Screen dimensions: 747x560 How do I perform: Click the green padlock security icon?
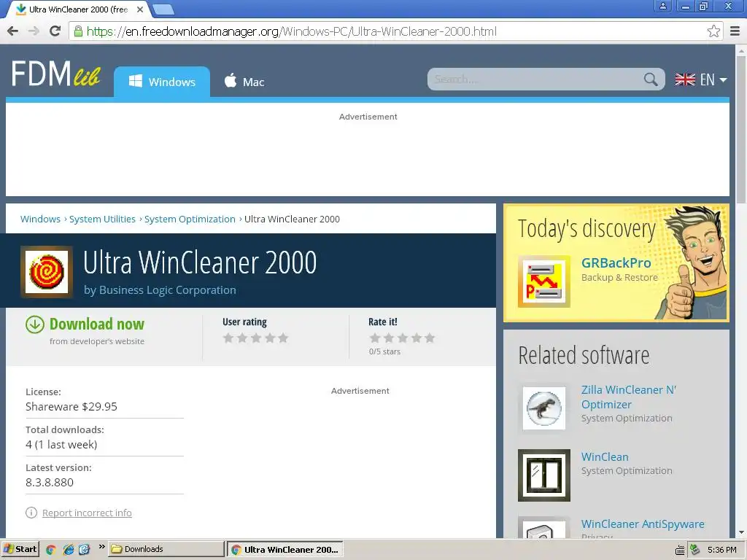coord(77,31)
